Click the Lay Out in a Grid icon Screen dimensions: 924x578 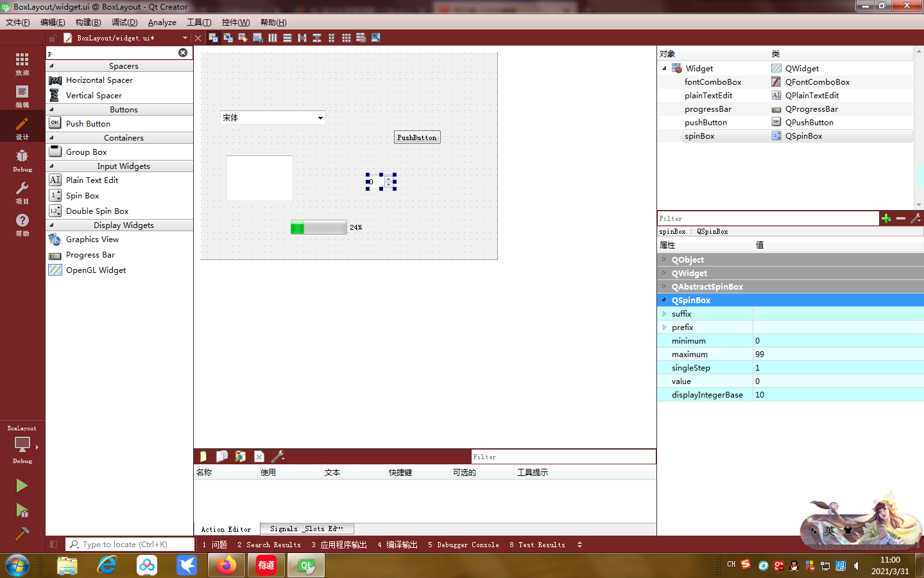click(x=346, y=37)
